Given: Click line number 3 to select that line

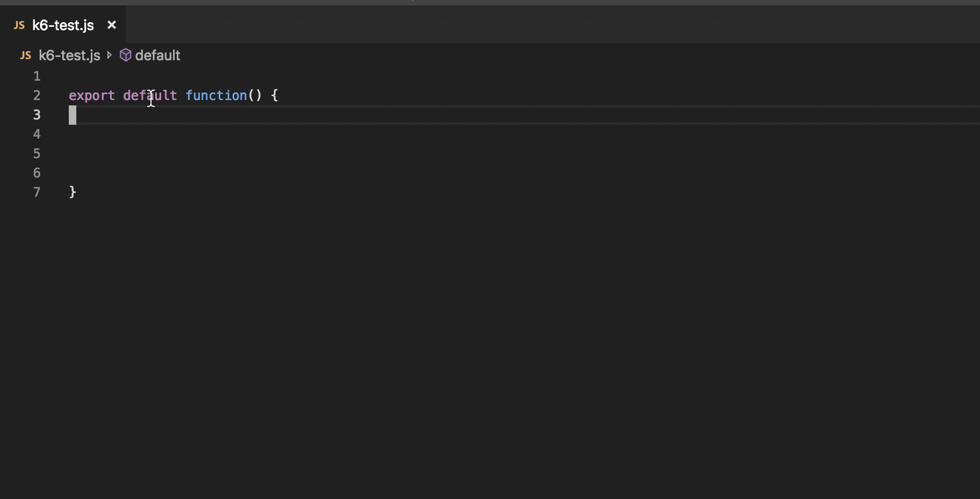Looking at the screenshot, I should pos(36,115).
